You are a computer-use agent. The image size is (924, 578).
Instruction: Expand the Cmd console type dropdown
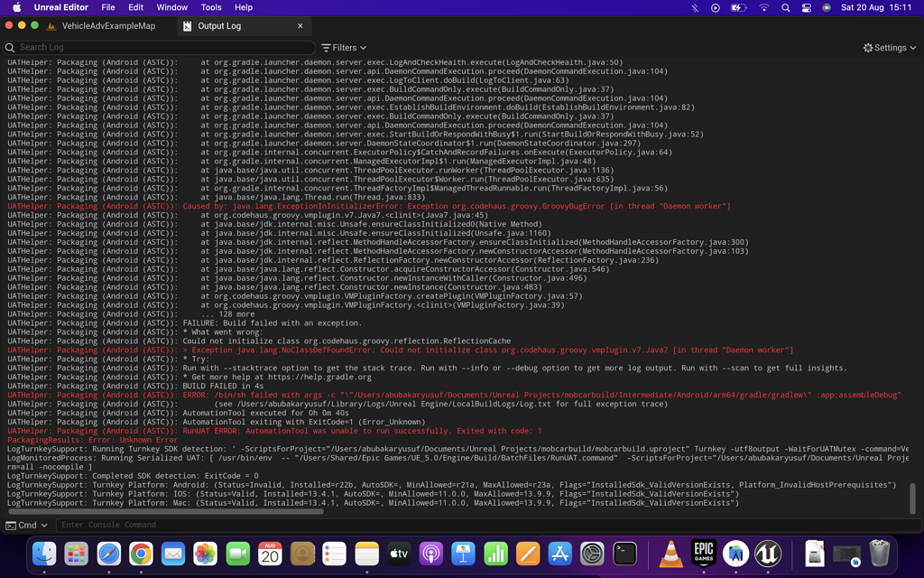[27, 525]
